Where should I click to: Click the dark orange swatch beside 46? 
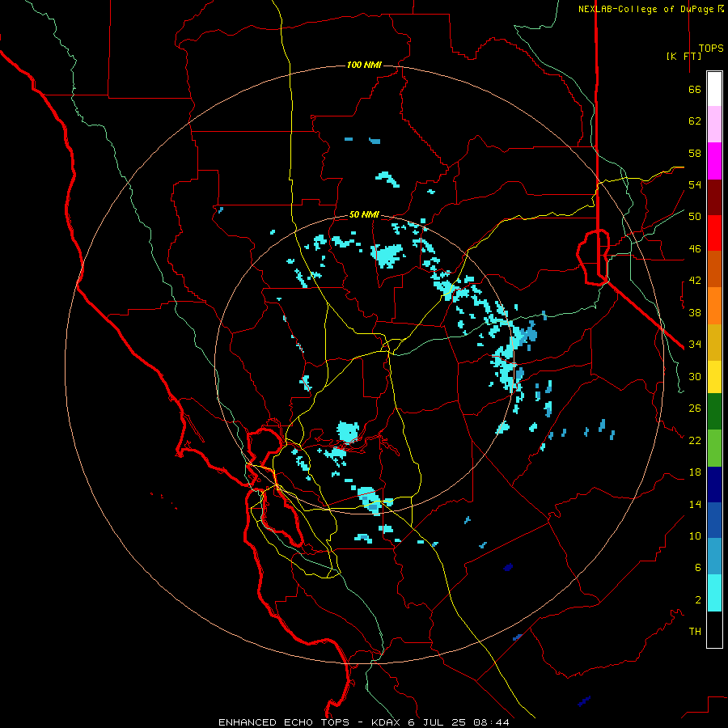click(x=714, y=269)
